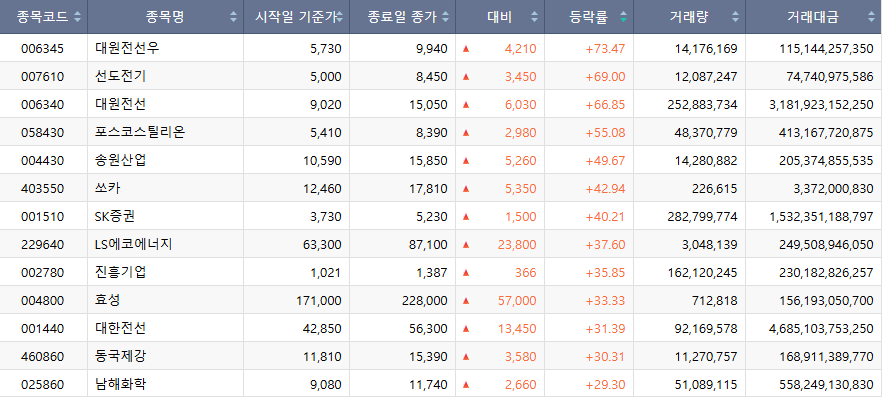Select stock name 대원전선우

pos(127,48)
